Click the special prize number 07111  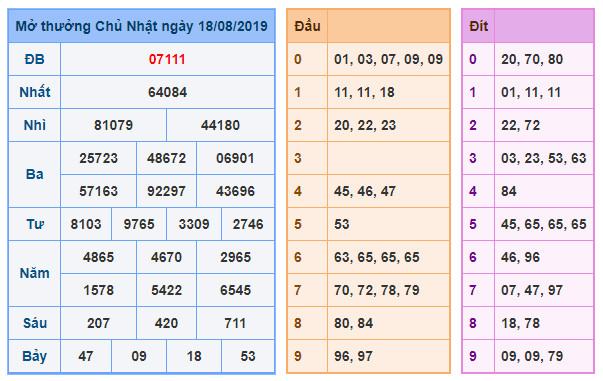click(x=167, y=59)
